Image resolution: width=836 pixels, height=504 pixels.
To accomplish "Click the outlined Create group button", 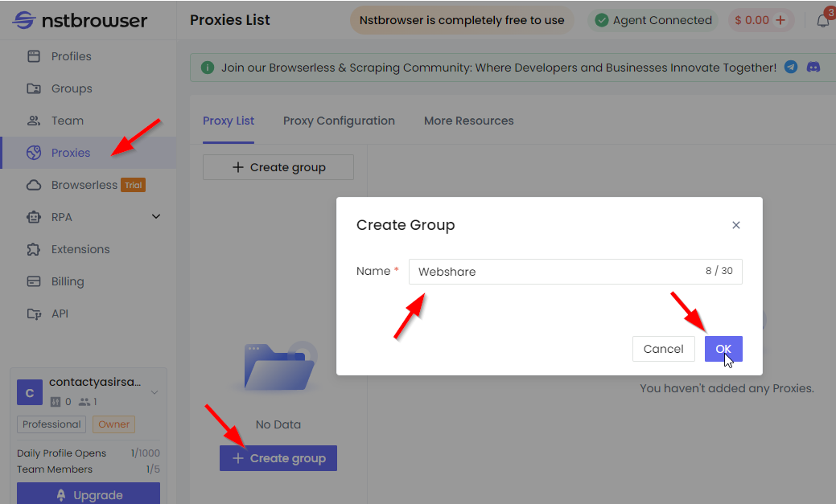I will coord(278,167).
